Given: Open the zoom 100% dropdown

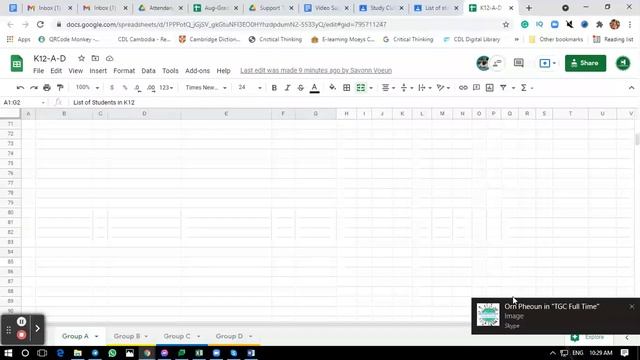Looking at the screenshot, I should (x=87, y=88).
